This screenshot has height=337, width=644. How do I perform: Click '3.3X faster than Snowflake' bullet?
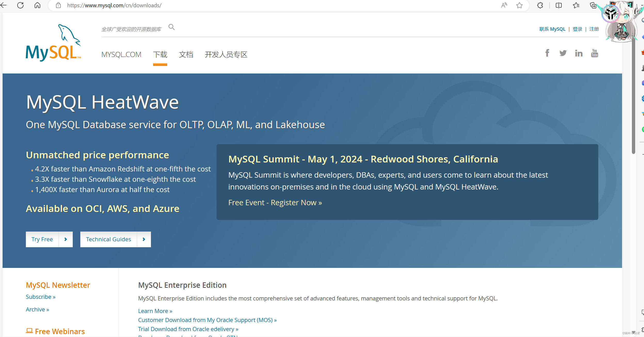click(x=115, y=179)
